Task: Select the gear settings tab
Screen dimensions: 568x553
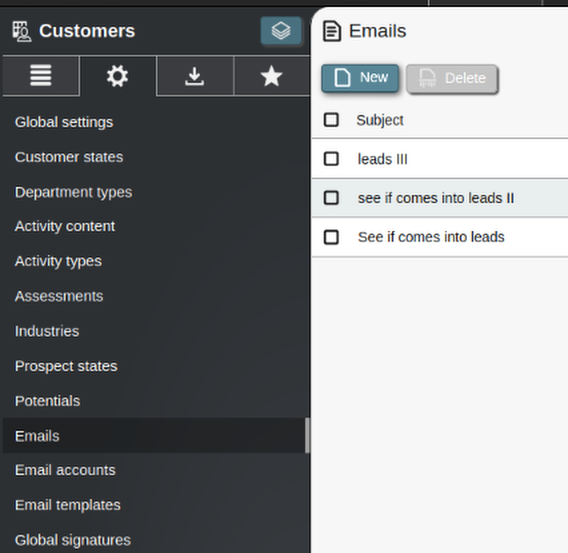Action: click(117, 76)
